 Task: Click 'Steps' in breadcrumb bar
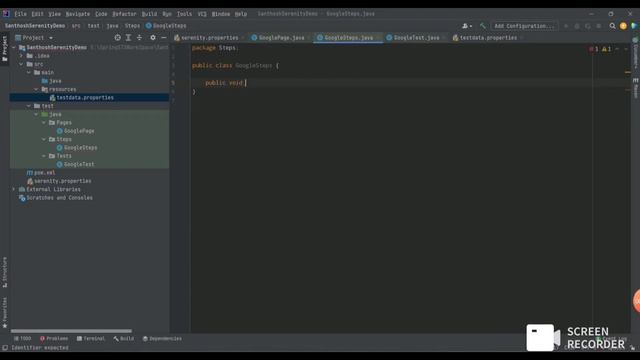pos(132,26)
